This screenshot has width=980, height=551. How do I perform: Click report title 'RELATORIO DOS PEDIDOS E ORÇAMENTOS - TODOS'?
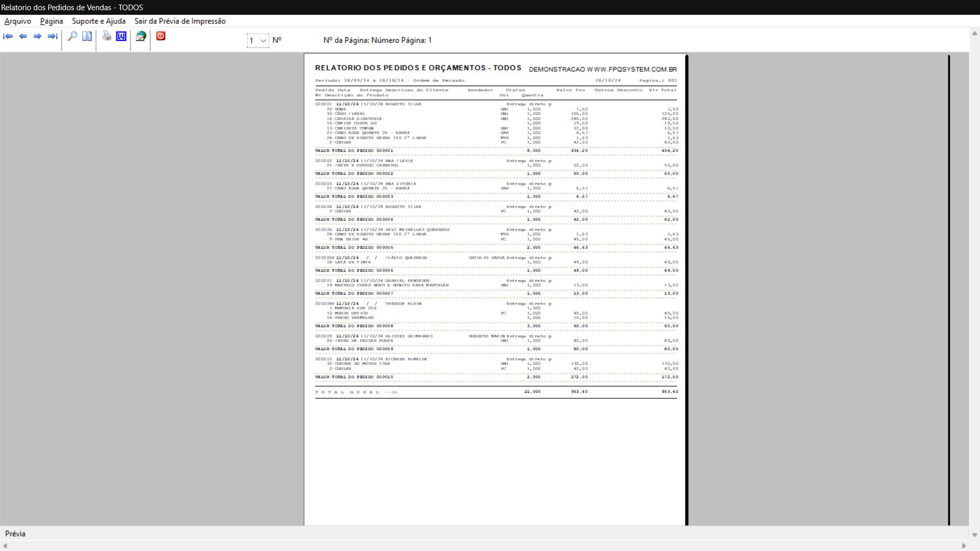point(418,68)
